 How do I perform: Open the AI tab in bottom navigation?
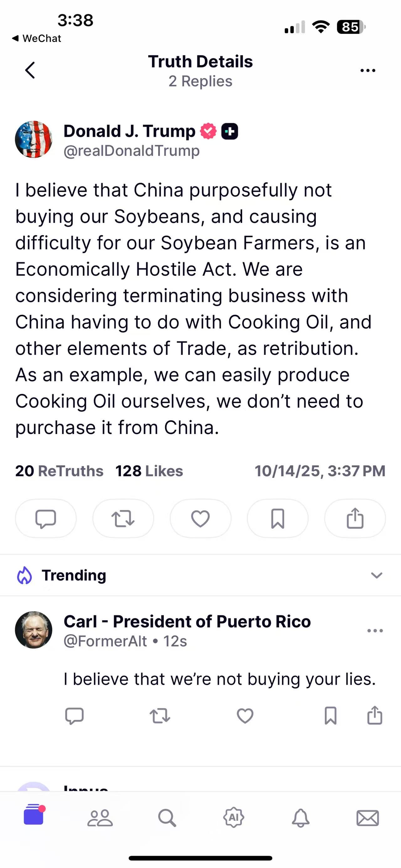pyautogui.click(x=234, y=817)
